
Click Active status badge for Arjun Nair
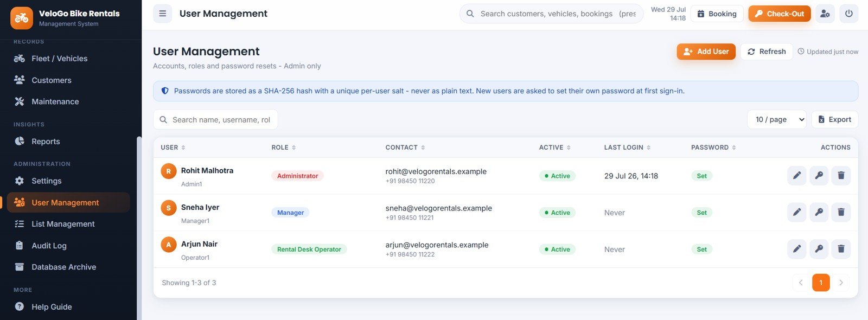pos(557,249)
